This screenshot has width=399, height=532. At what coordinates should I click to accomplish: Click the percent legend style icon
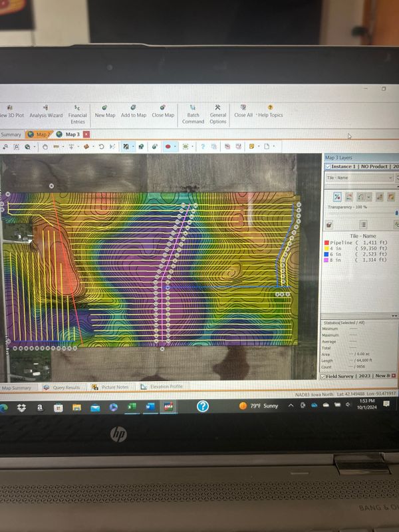click(x=337, y=197)
